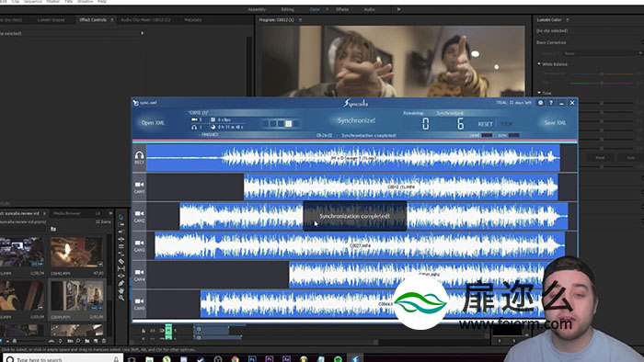Open Spotify from the Windows taskbar
Image resolution: width=644 pixels, height=362 pixels.
[x=338, y=359]
